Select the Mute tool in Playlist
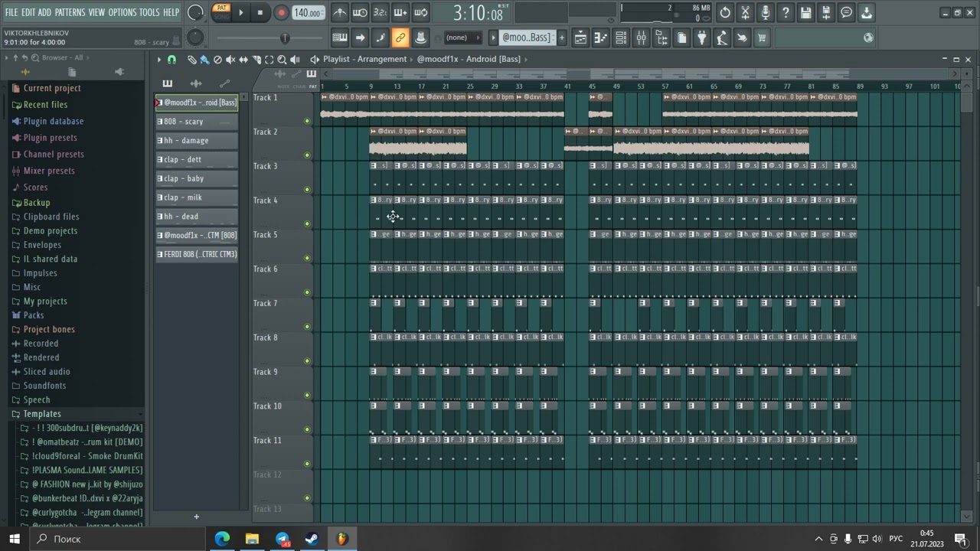The width and height of the screenshot is (980, 551). pos(230,60)
